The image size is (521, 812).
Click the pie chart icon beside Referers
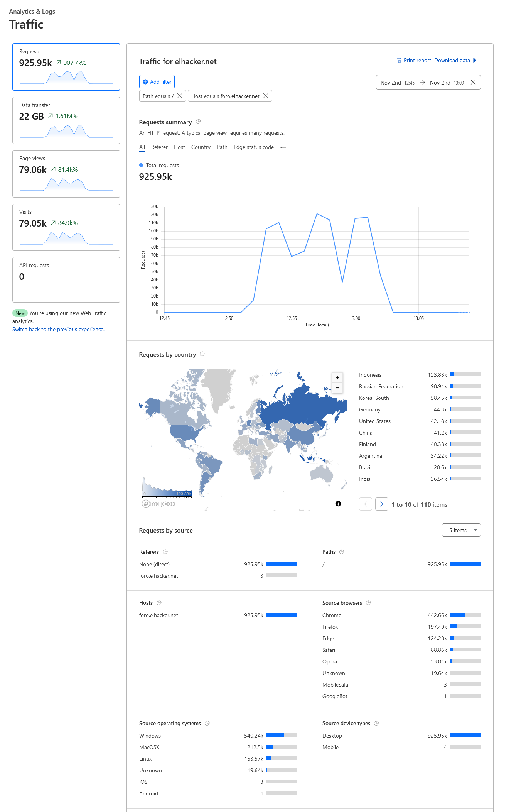tap(165, 552)
